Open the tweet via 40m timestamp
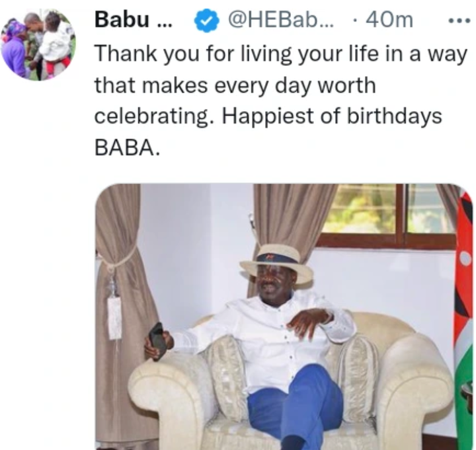476x450 pixels. (389, 20)
